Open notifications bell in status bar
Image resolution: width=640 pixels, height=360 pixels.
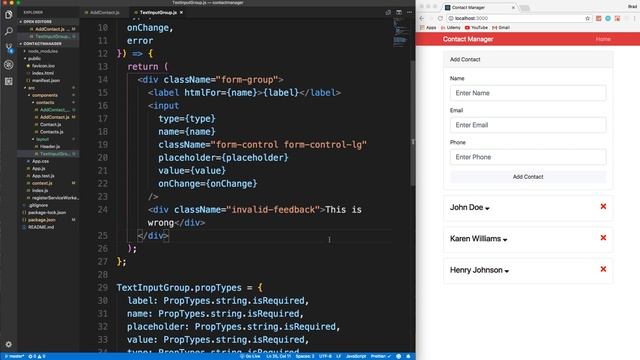(408, 356)
